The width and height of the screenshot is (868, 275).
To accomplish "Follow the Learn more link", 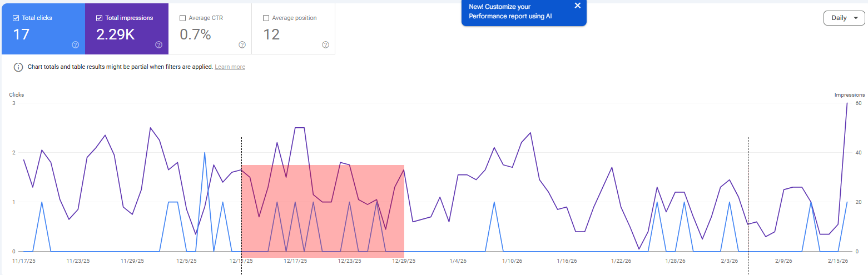I will point(230,67).
